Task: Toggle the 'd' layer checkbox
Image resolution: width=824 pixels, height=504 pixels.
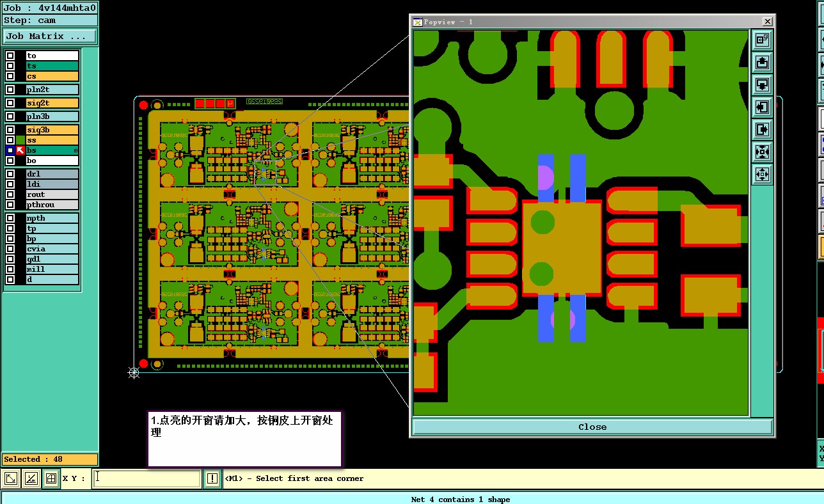Action: [x=10, y=280]
